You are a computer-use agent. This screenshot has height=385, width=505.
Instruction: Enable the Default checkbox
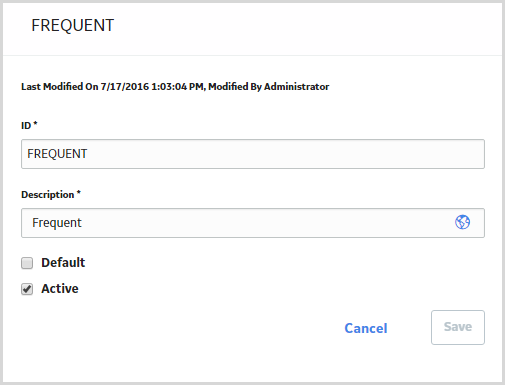pos(27,263)
